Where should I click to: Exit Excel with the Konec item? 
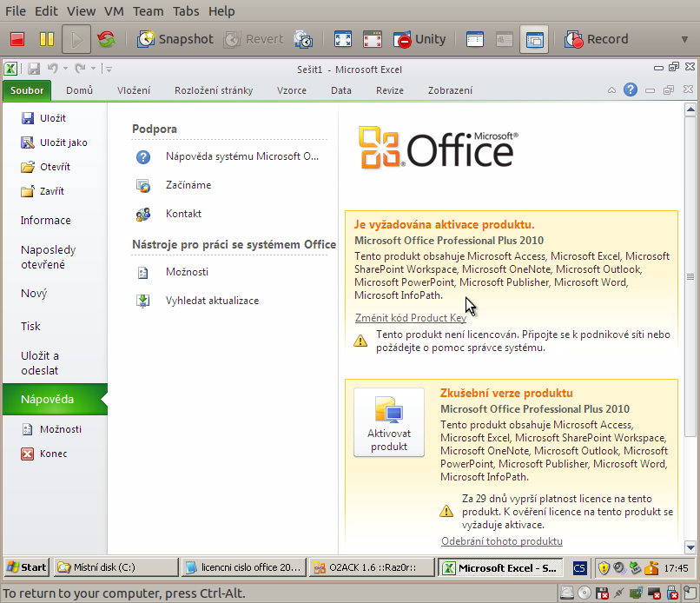click(x=44, y=454)
